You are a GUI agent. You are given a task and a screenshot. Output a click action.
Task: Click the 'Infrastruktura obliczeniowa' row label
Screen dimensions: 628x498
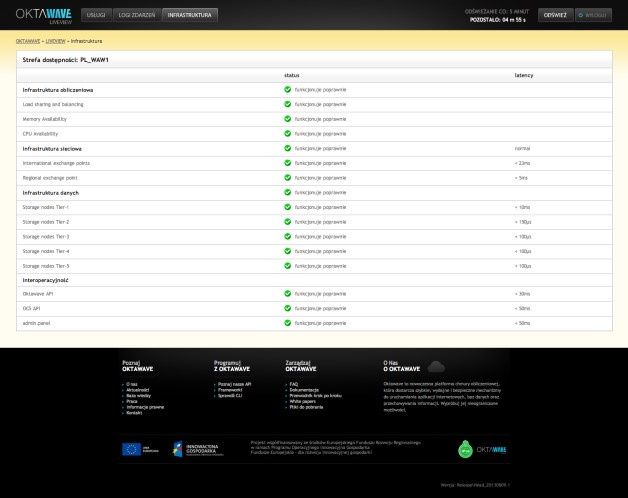point(58,90)
